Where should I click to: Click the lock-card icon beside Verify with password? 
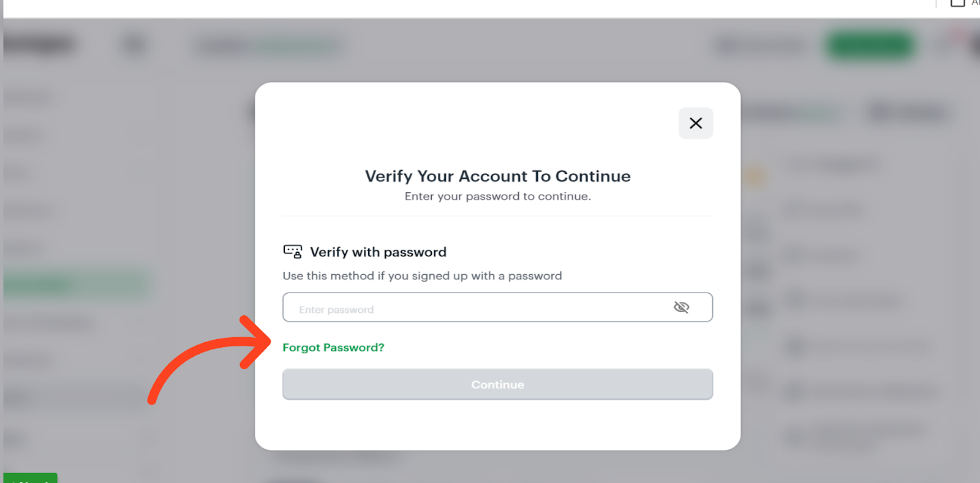point(292,251)
